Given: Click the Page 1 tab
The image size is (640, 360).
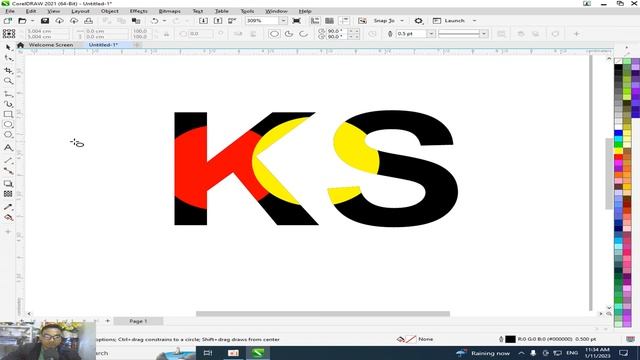Looking at the screenshot, I should 138,321.
